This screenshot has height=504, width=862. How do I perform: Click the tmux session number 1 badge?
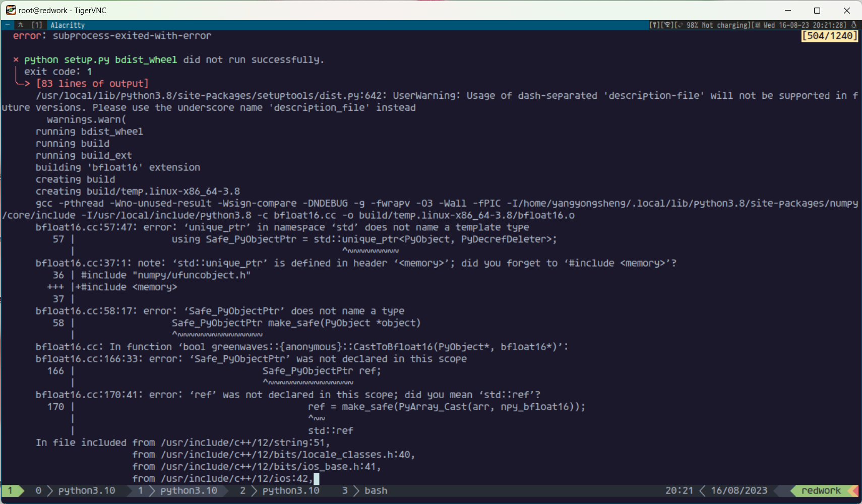click(x=10, y=490)
